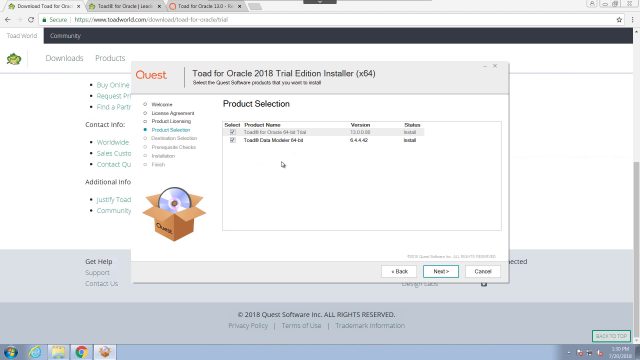Viewport: 640px width, 360px height.
Task: Click version 6.4.4.42 cell
Action: coord(359,140)
